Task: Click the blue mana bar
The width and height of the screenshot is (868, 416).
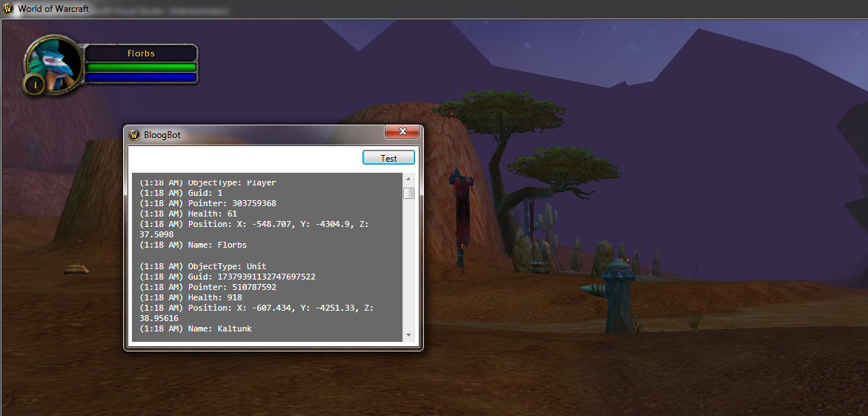Action: tap(141, 78)
